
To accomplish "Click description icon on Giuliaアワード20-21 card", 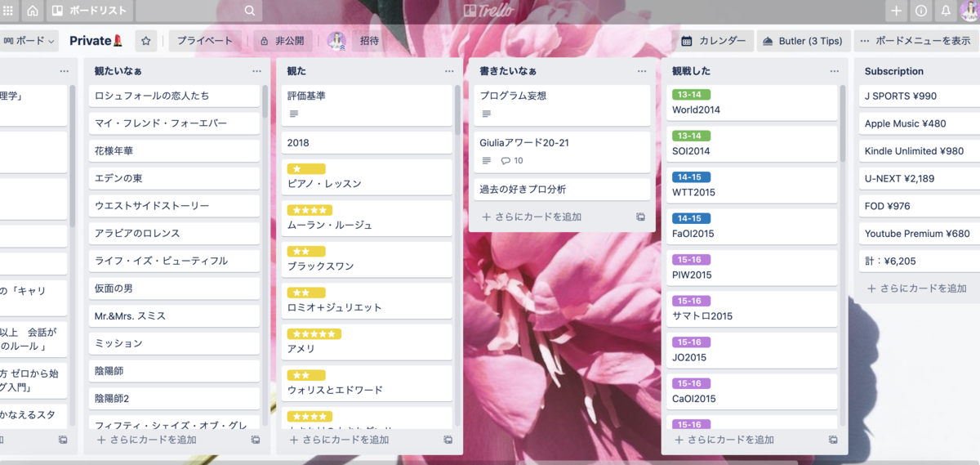I will coord(487,161).
